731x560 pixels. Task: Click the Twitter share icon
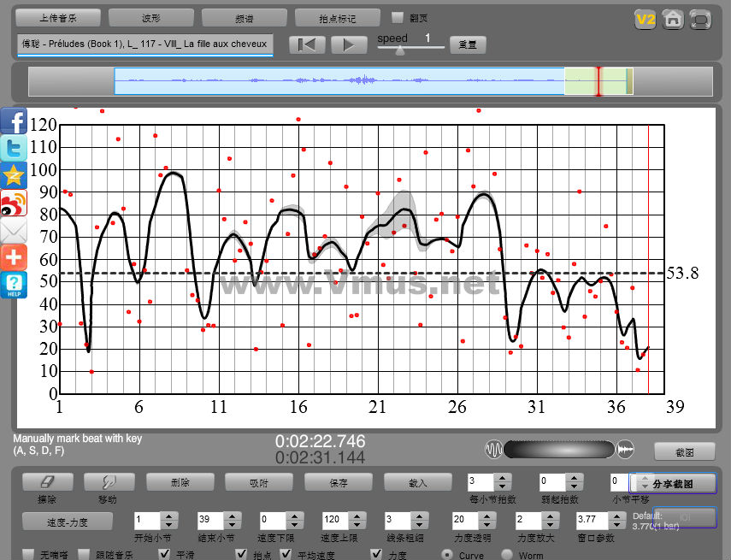click(15, 149)
